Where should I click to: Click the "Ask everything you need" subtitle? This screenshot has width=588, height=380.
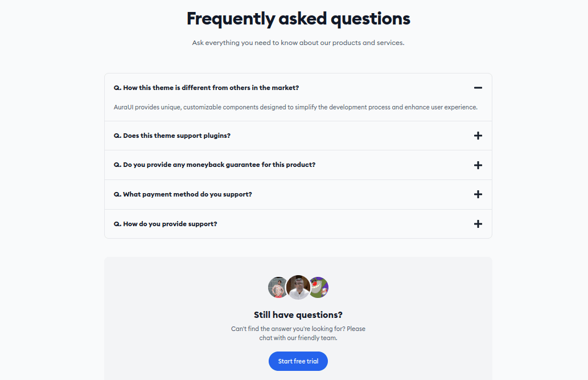[x=298, y=43]
